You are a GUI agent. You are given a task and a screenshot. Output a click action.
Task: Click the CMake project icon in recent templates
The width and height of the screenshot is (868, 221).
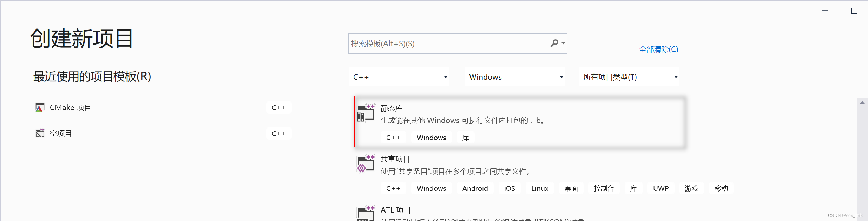click(x=40, y=107)
